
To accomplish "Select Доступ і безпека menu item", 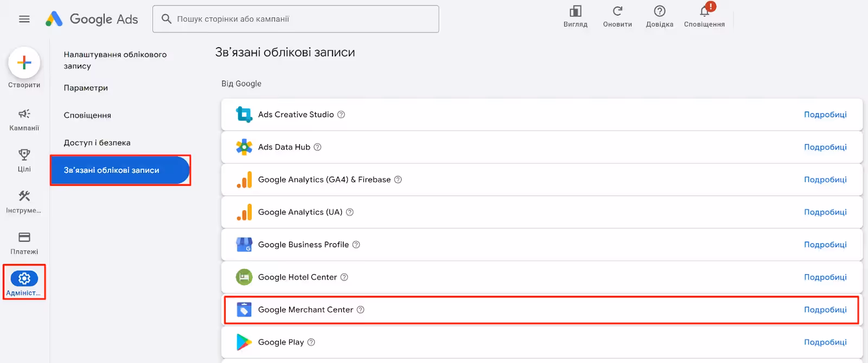I will click(x=97, y=143).
